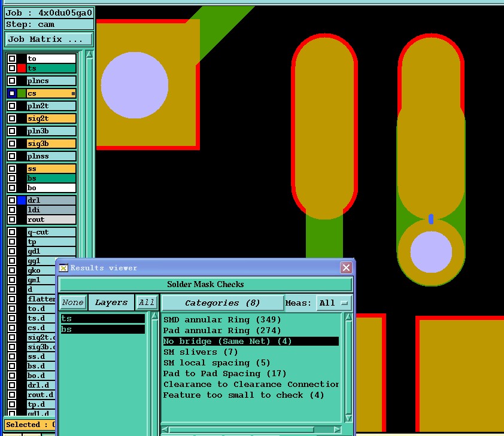Open the Job Matrix button
This screenshot has height=436, width=504.
pos(49,39)
